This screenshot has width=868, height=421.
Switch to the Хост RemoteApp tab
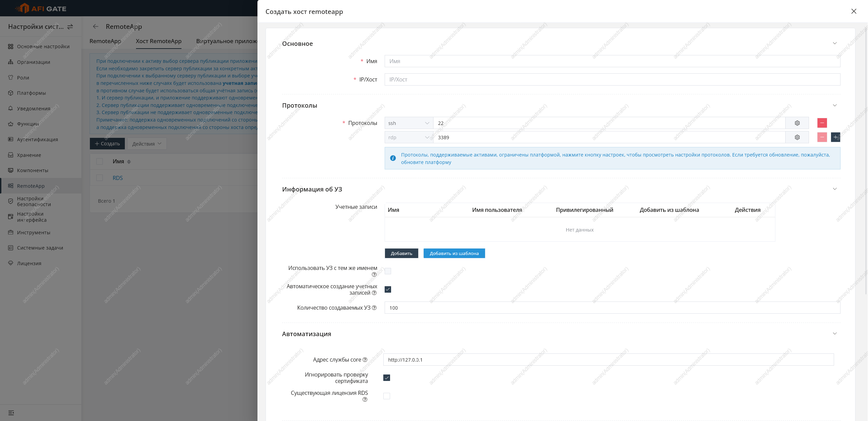point(159,41)
